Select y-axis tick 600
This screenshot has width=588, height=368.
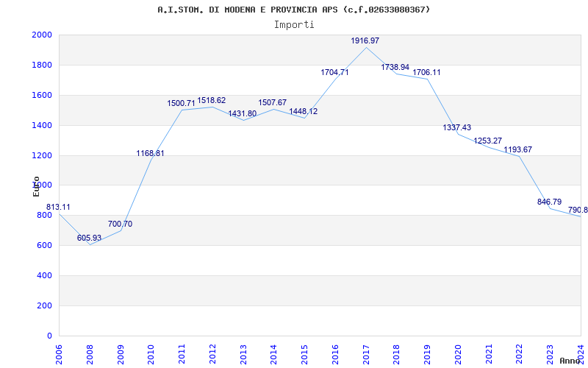click(44, 246)
